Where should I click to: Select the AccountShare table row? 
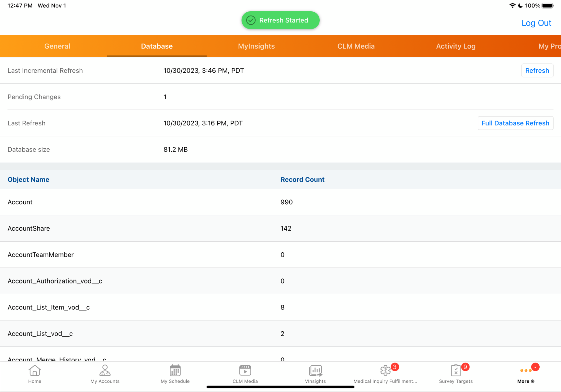(x=280, y=228)
